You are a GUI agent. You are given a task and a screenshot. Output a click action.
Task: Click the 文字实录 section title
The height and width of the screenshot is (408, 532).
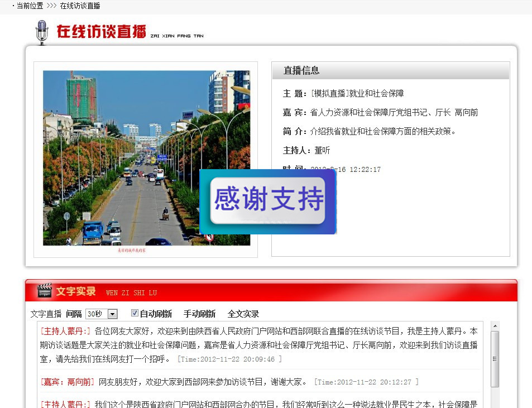click(x=76, y=291)
